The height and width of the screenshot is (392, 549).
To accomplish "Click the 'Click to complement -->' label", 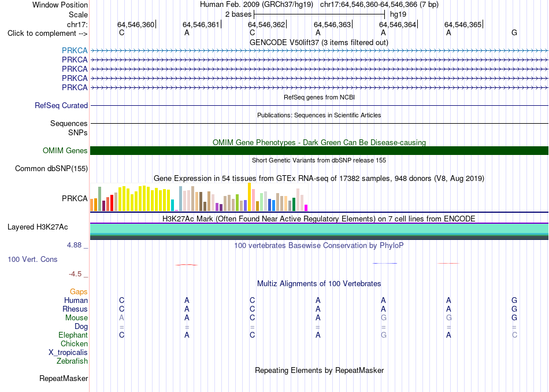I will pos(47,34).
